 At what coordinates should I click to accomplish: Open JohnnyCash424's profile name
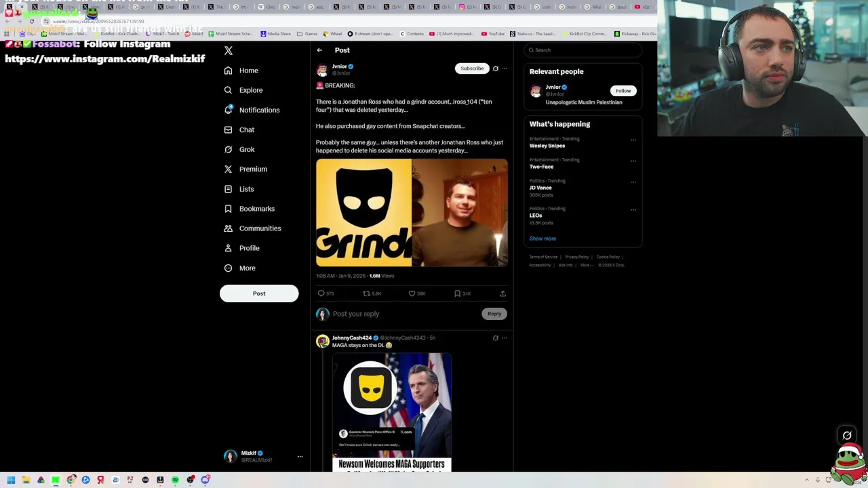352,338
